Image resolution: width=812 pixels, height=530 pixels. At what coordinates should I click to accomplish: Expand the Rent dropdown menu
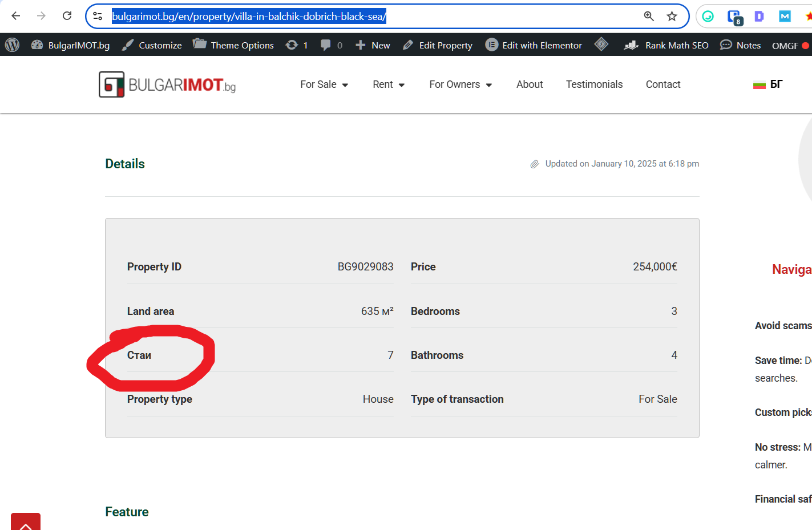(389, 84)
